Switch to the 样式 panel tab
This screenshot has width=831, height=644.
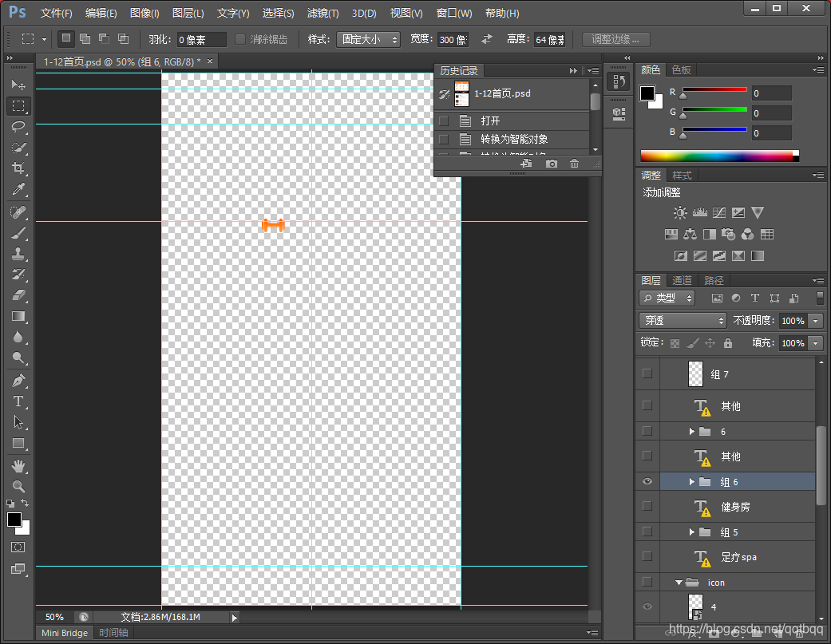[682, 176]
